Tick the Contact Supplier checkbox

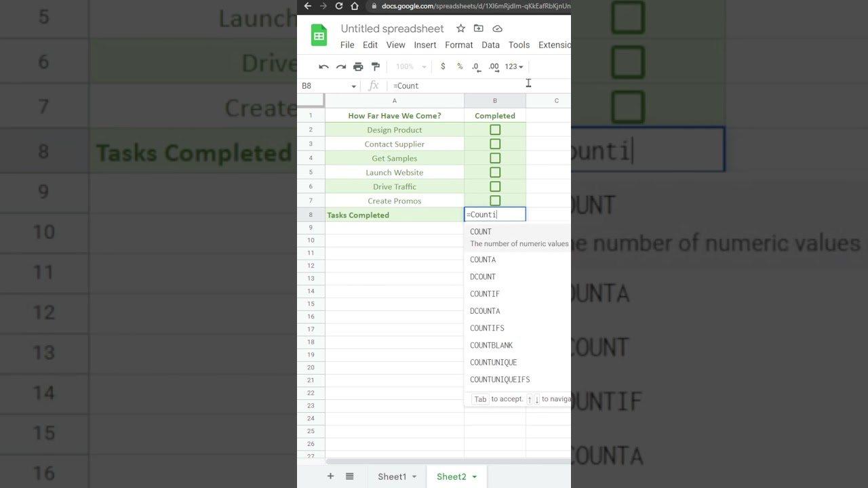(x=495, y=144)
